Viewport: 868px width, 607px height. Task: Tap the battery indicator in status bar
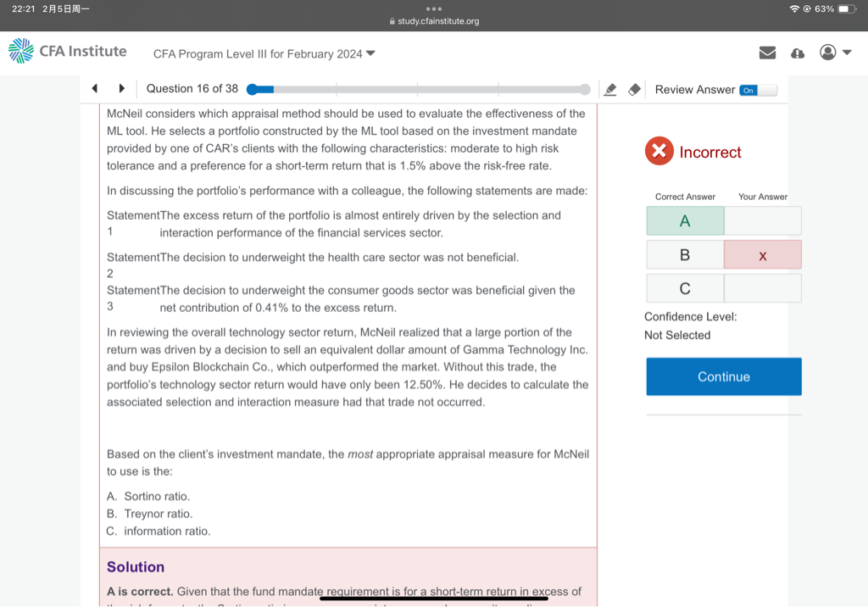click(848, 8)
